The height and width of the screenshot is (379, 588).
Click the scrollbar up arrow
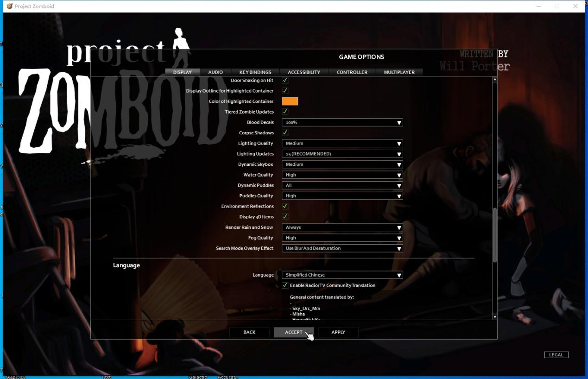(495, 80)
